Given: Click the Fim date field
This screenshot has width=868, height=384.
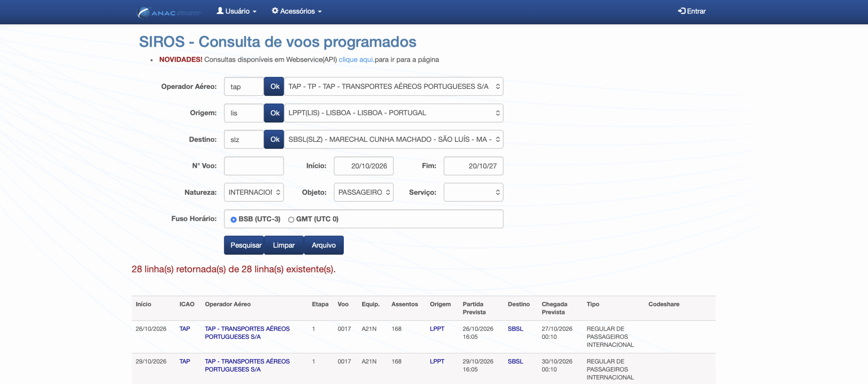Looking at the screenshot, I should click(474, 166).
